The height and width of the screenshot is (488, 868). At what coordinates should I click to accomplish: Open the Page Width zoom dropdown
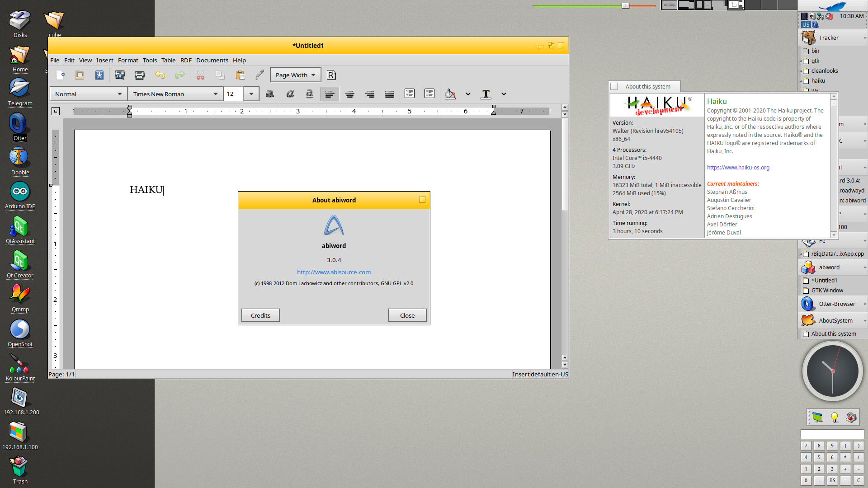[296, 75]
